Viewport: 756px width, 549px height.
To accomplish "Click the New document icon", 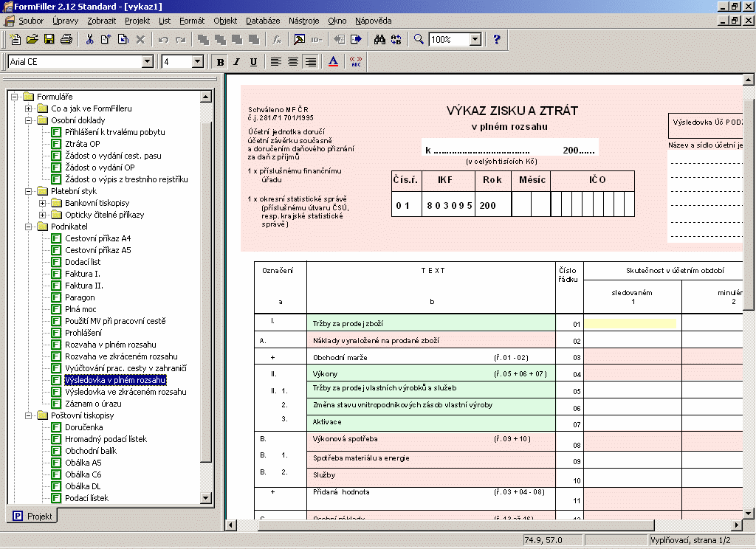I will [x=16, y=40].
